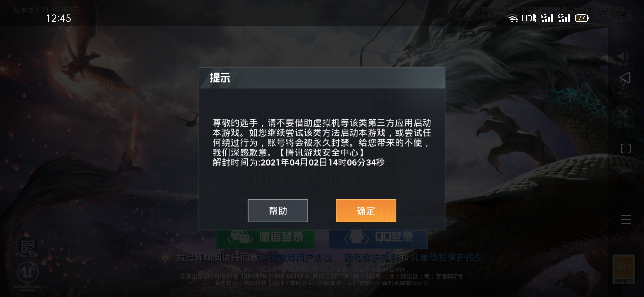Tap the Android back triangle button
This screenshot has width=644, height=297.
click(625, 78)
